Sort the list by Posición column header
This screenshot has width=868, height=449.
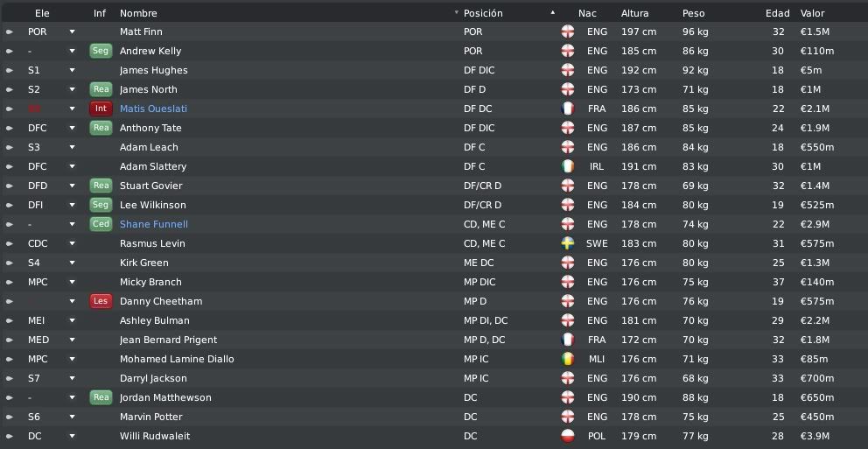click(x=483, y=13)
